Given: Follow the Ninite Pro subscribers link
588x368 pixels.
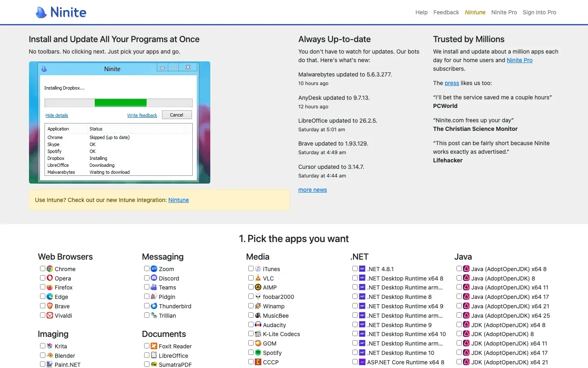Looking at the screenshot, I should pos(519,60).
